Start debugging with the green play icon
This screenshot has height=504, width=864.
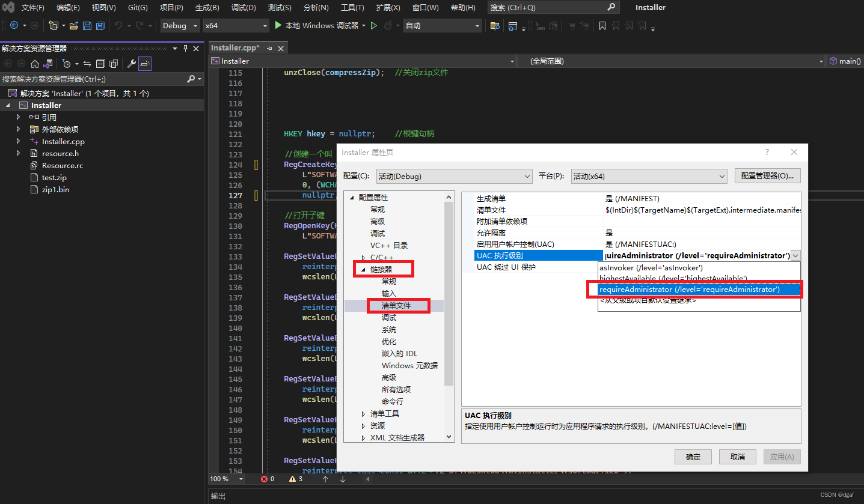[278, 26]
